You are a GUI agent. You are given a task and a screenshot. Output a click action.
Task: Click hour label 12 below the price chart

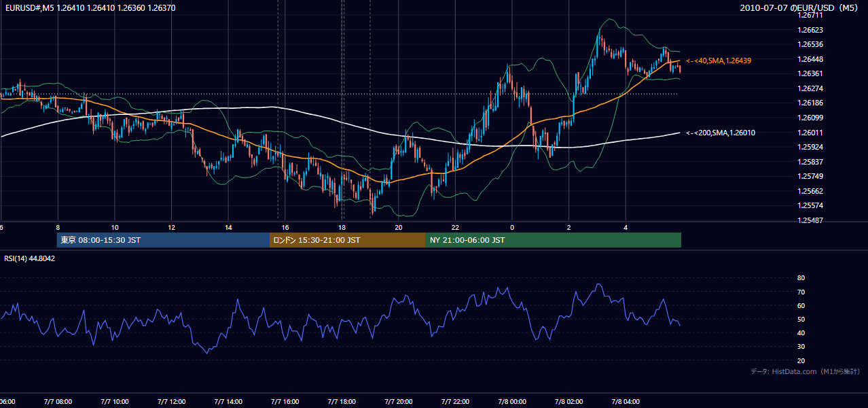[172, 228]
